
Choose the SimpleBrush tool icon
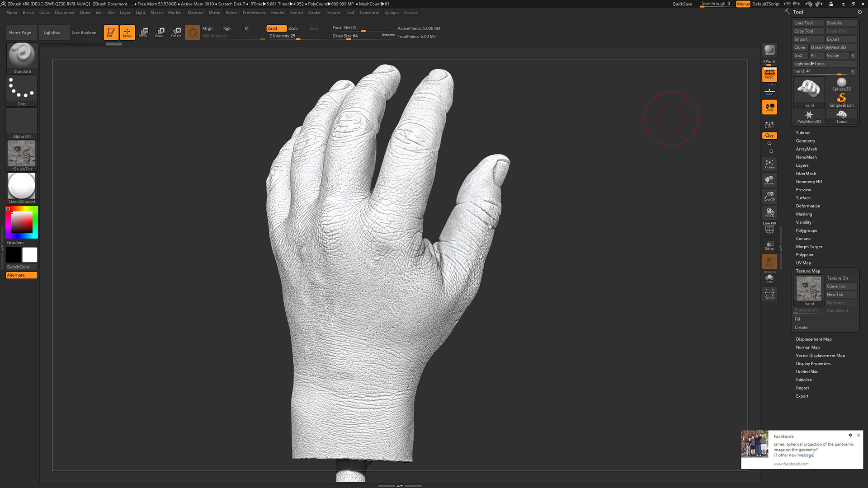tap(841, 100)
